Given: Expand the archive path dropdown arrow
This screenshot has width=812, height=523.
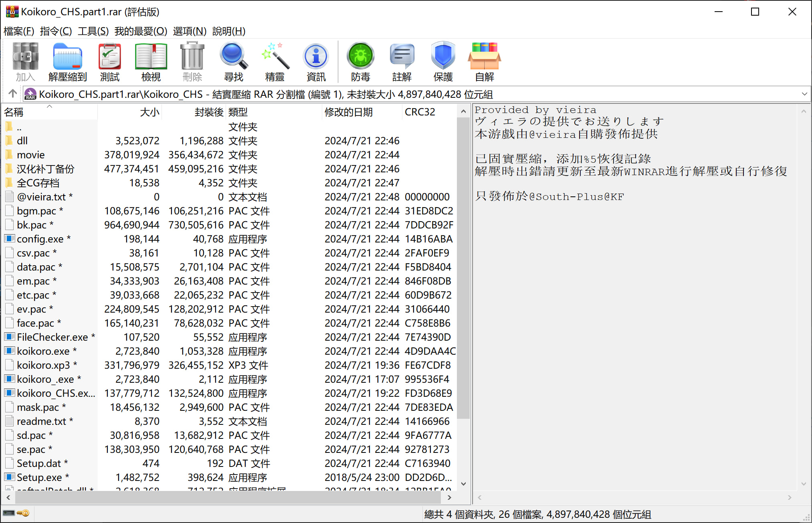Looking at the screenshot, I should [804, 94].
